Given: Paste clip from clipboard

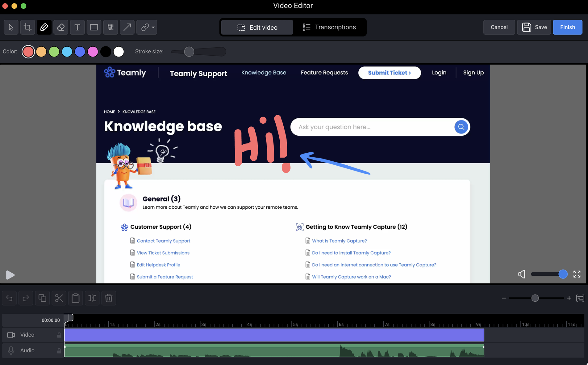Looking at the screenshot, I should (76, 298).
